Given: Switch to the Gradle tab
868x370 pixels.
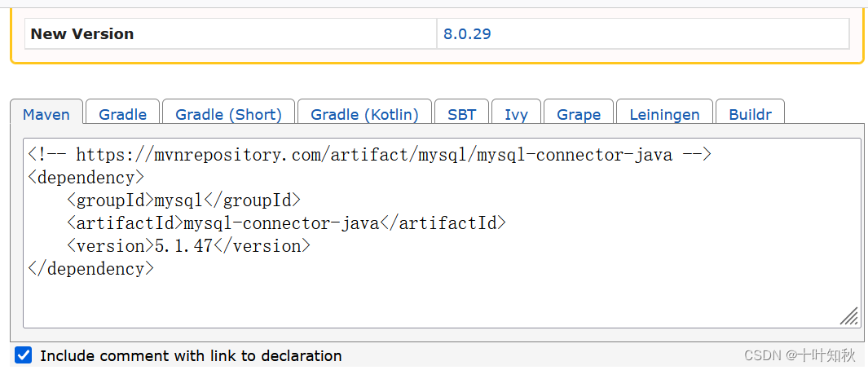Looking at the screenshot, I should click(x=123, y=112).
